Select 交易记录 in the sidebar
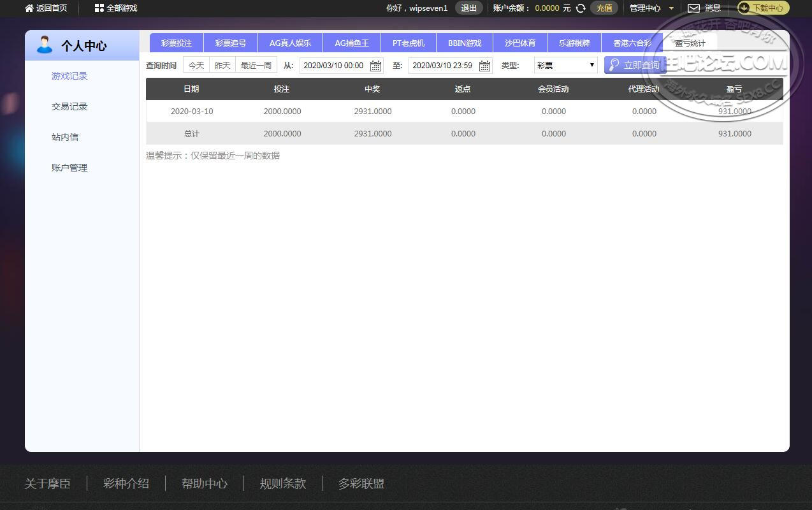 [x=69, y=106]
